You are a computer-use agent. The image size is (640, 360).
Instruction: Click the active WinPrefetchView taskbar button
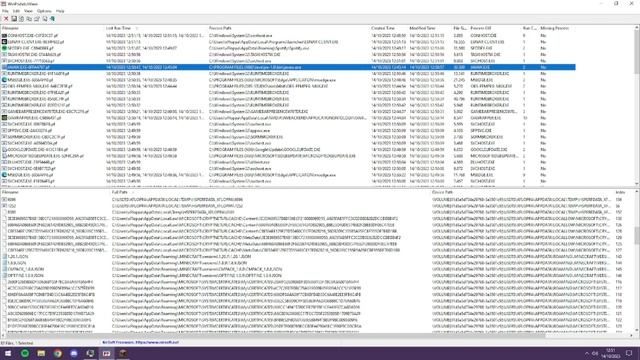click(x=107, y=353)
